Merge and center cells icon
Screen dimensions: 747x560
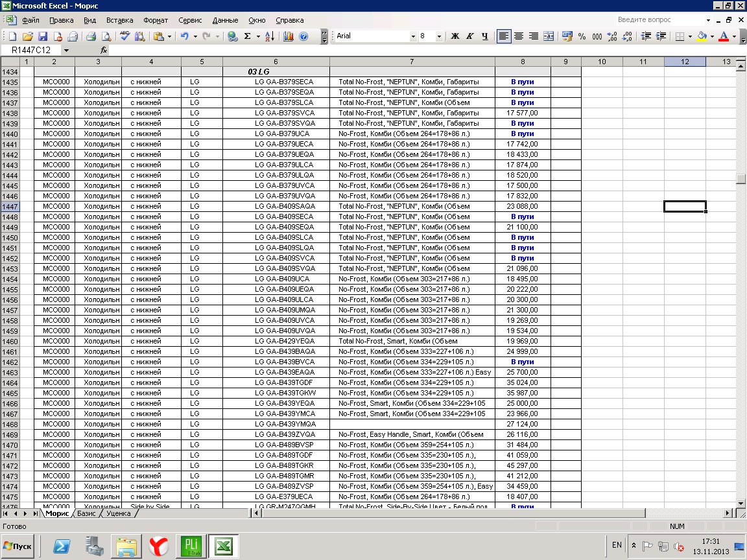549,36
